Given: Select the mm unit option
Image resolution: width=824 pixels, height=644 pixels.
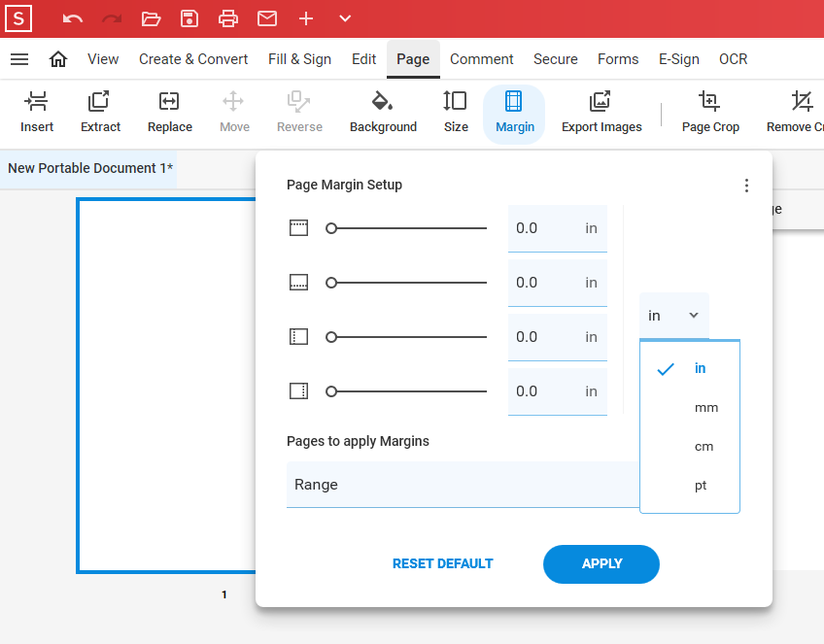Looking at the screenshot, I should click(x=705, y=408).
